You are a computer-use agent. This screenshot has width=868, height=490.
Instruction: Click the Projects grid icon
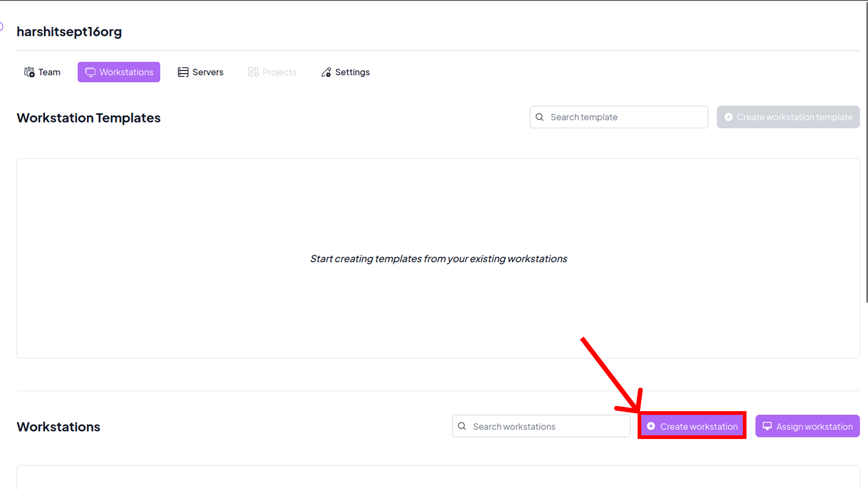pos(253,72)
